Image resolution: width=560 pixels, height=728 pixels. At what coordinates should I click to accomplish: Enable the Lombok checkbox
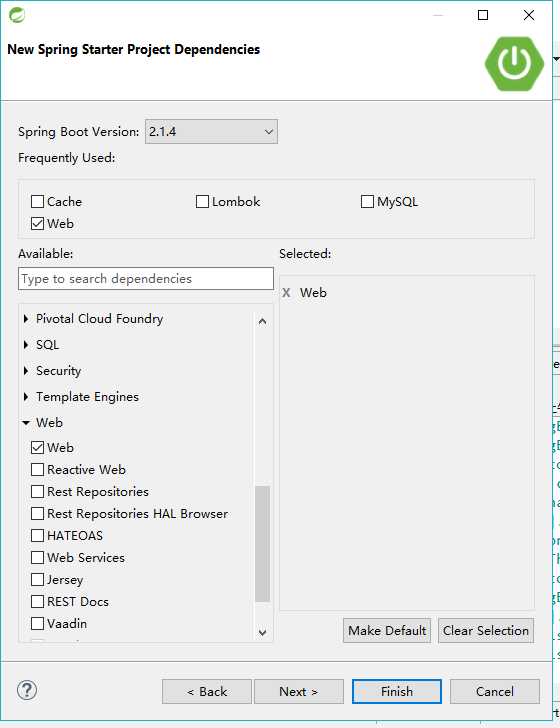coord(202,202)
